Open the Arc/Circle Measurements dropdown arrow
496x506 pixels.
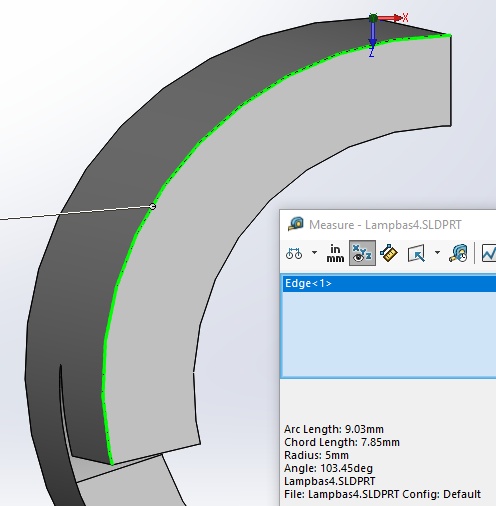coord(314,252)
